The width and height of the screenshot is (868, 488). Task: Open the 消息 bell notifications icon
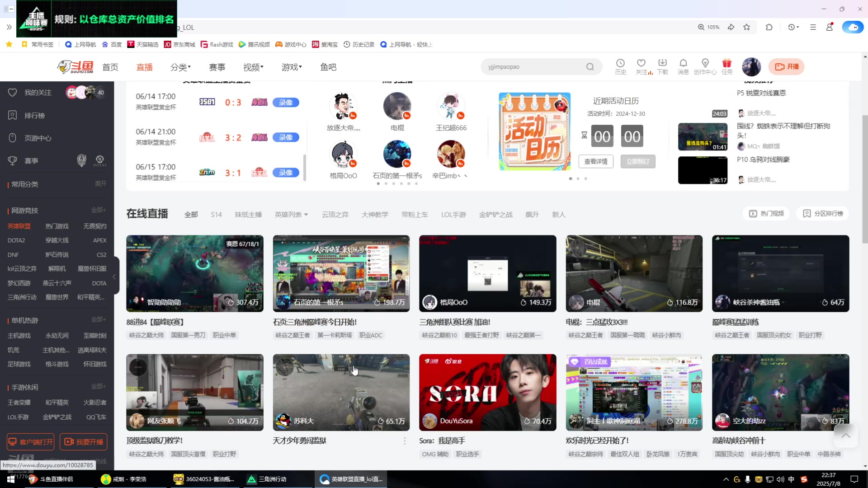pyautogui.click(x=683, y=66)
